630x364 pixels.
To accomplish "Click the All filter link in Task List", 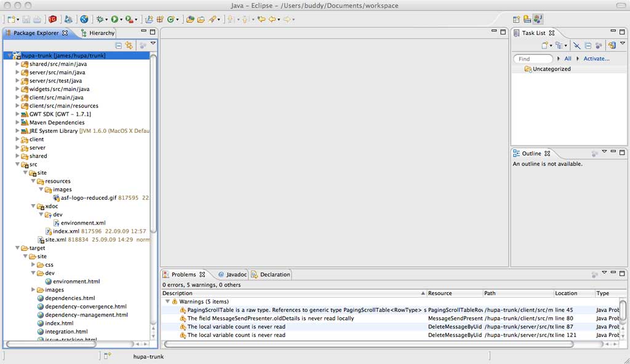I will click(x=567, y=59).
